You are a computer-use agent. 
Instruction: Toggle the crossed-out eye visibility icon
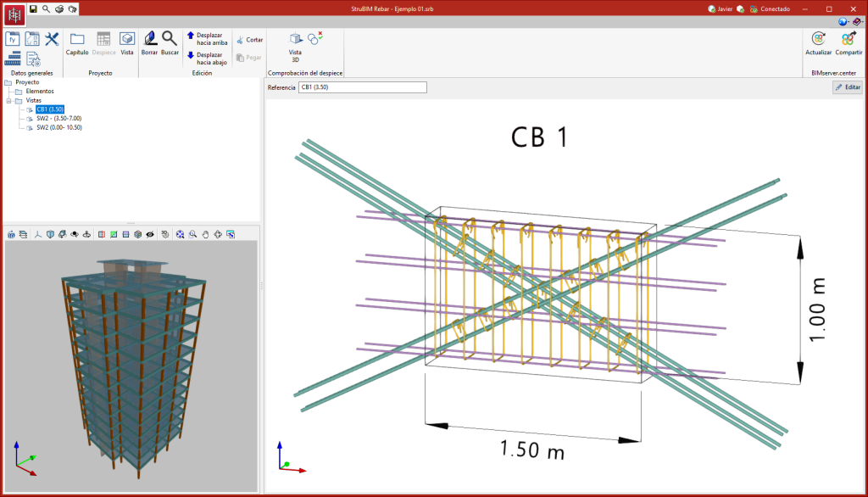click(150, 234)
